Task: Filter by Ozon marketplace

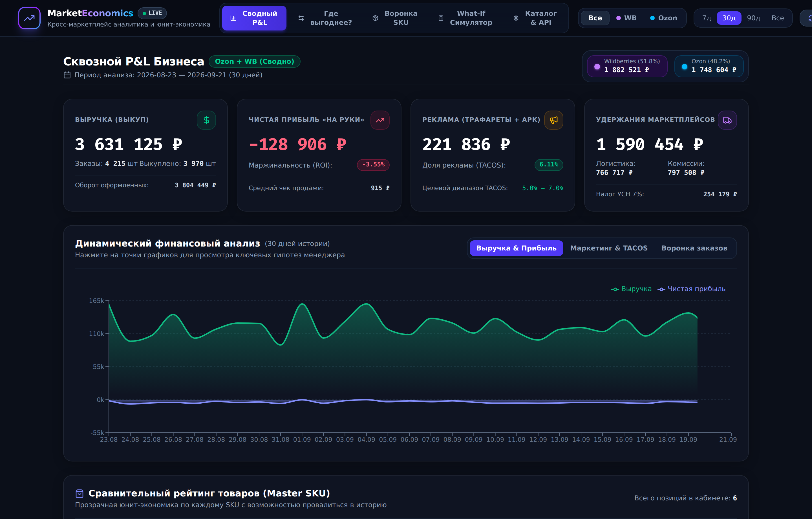Action: point(663,18)
